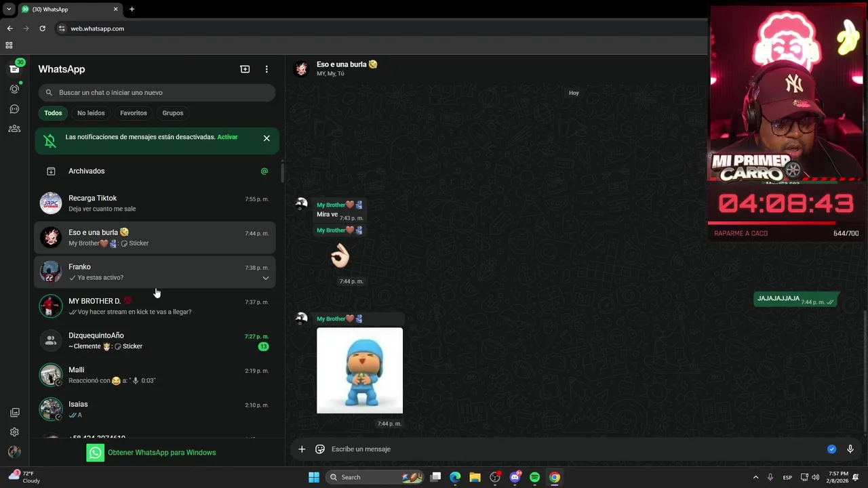868x488 pixels.
Task: Start a new chat icon
Action: (245, 69)
